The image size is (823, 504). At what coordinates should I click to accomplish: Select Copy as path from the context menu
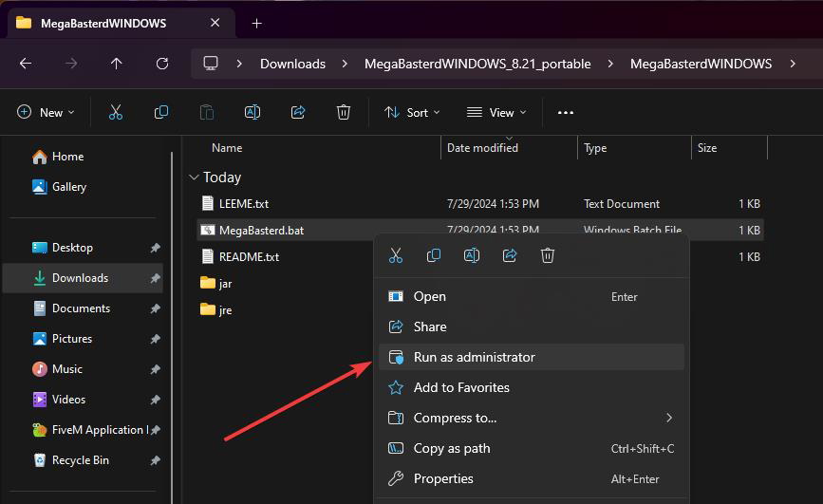[x=532, y=448]
